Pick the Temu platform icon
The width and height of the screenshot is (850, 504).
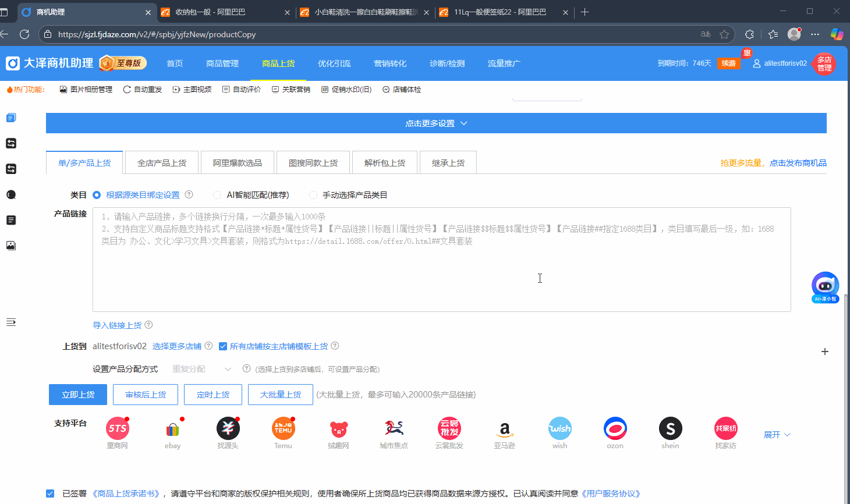pyautogui.click(x=284, y=428)
